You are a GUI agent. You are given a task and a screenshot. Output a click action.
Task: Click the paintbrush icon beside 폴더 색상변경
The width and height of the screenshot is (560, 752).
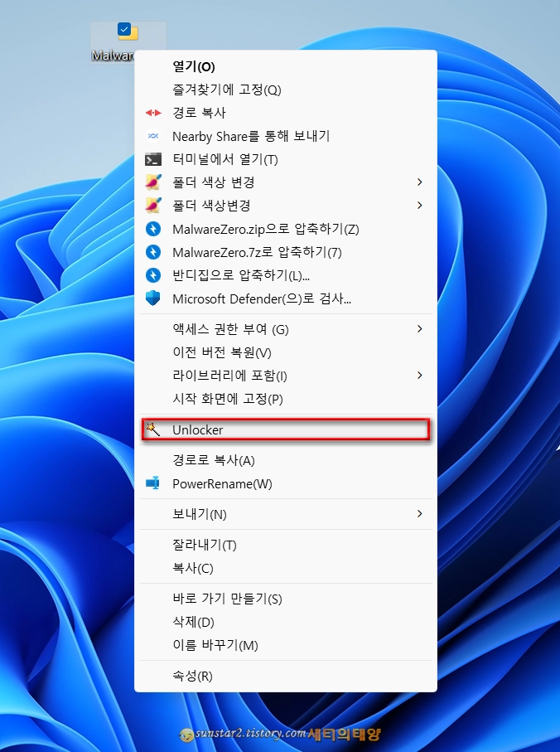coord(153,206)
